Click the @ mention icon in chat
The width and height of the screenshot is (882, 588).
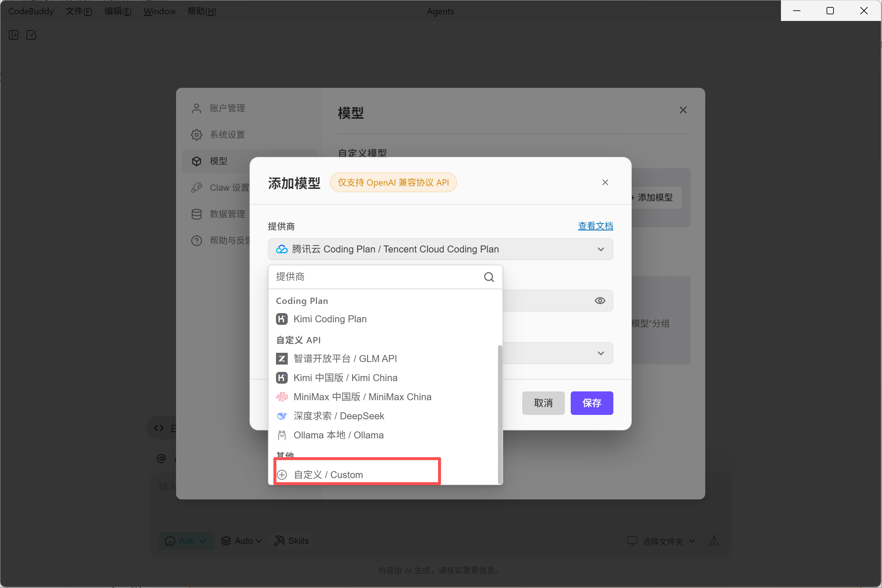click(161, 459)
